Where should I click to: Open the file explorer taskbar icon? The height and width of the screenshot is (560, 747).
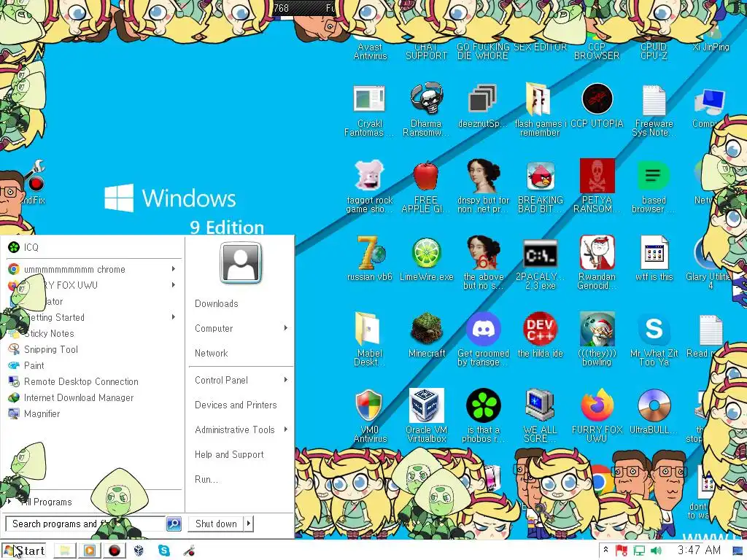(65, 551)
